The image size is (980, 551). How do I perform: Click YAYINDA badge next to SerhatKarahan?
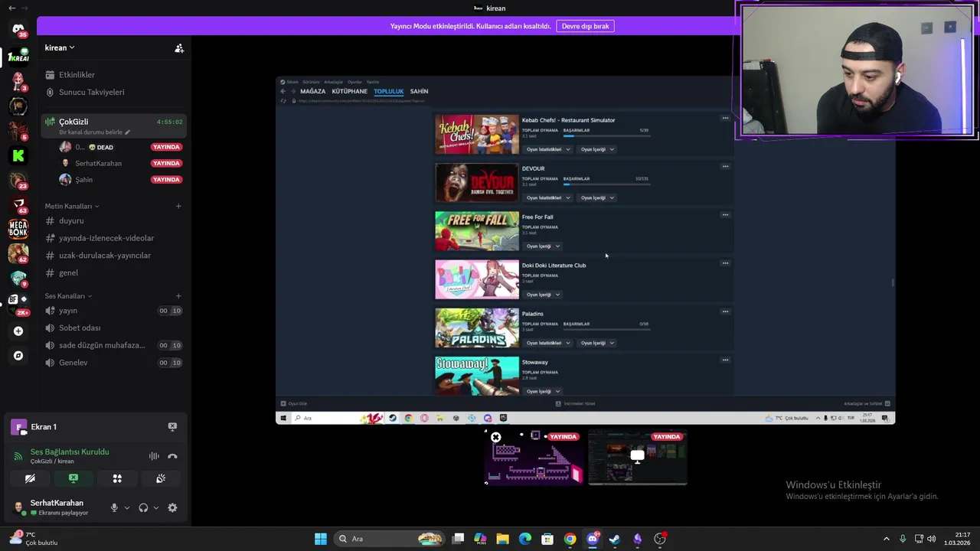(x=166, y=163)
